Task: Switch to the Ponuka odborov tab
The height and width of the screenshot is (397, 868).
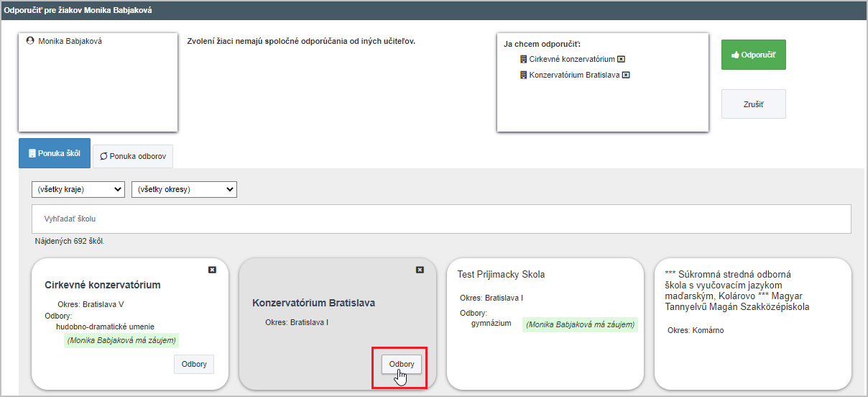Action: tap(133, 156)
